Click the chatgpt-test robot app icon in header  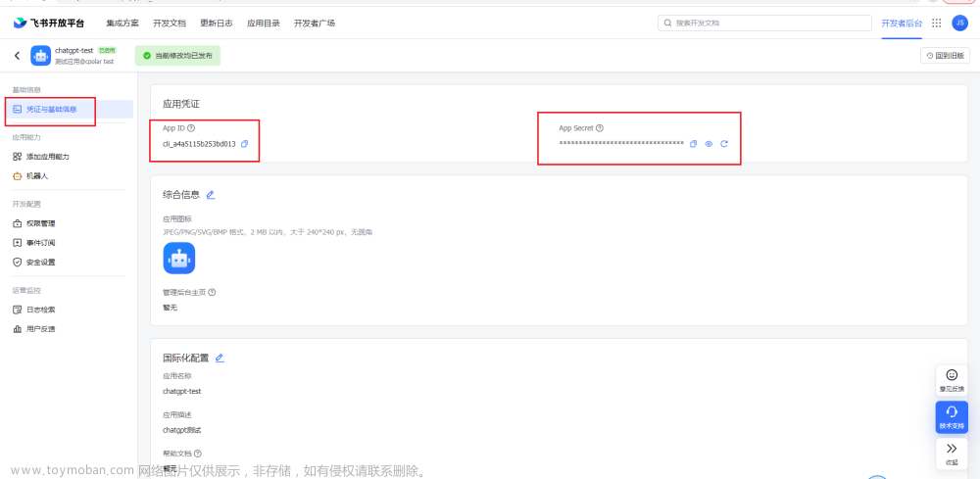pos(40,56)
